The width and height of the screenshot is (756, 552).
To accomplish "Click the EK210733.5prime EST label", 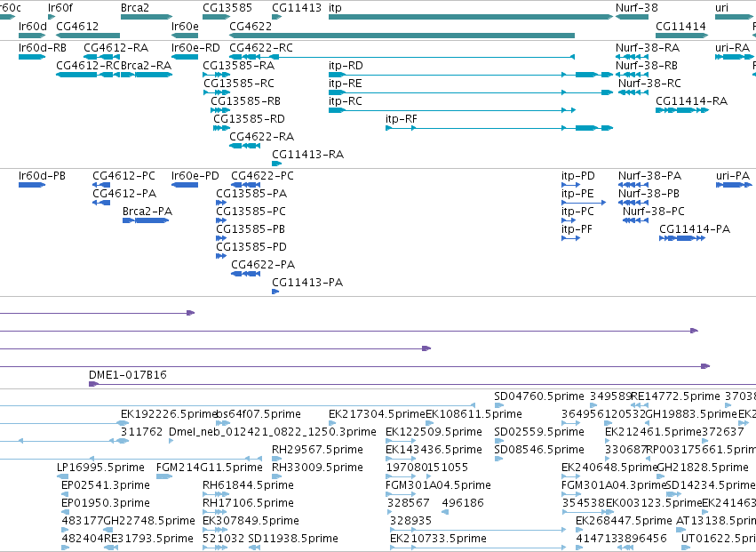I will (x=438, y=539).
